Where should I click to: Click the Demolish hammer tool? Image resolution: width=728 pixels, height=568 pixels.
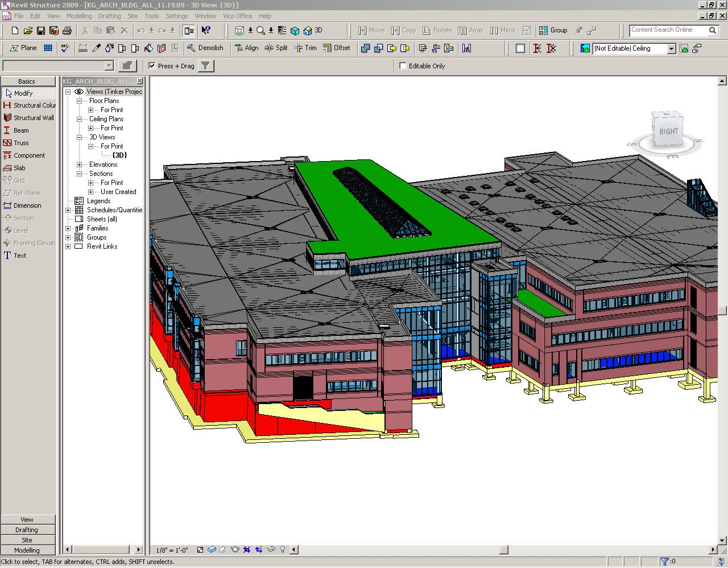[205, 48]
